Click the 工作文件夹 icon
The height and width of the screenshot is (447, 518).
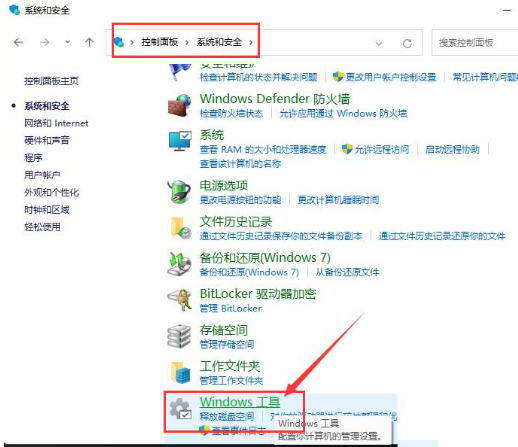coord(180,372)
